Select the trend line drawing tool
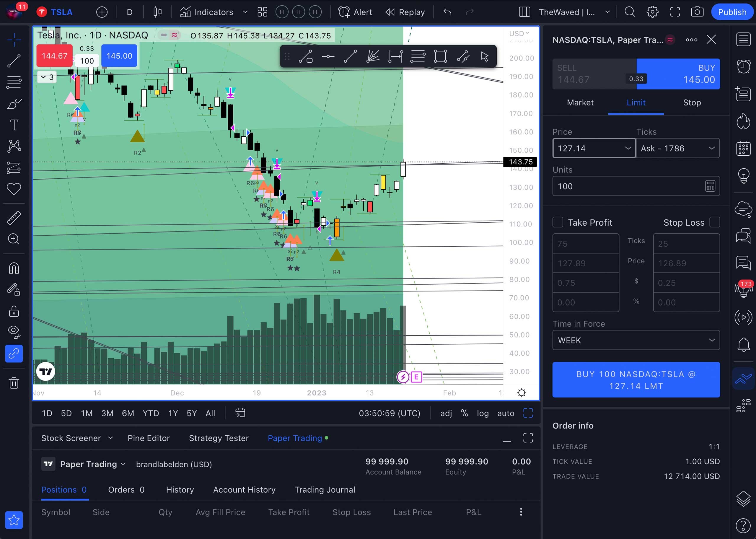 point(14,61)
